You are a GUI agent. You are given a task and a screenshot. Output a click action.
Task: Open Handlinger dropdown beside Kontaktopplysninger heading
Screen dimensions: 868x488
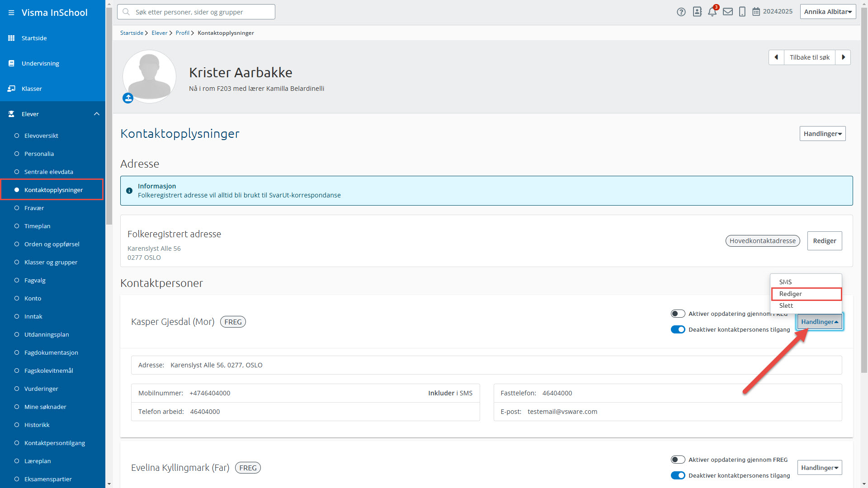pyautogui.click(x=822, y=134)
